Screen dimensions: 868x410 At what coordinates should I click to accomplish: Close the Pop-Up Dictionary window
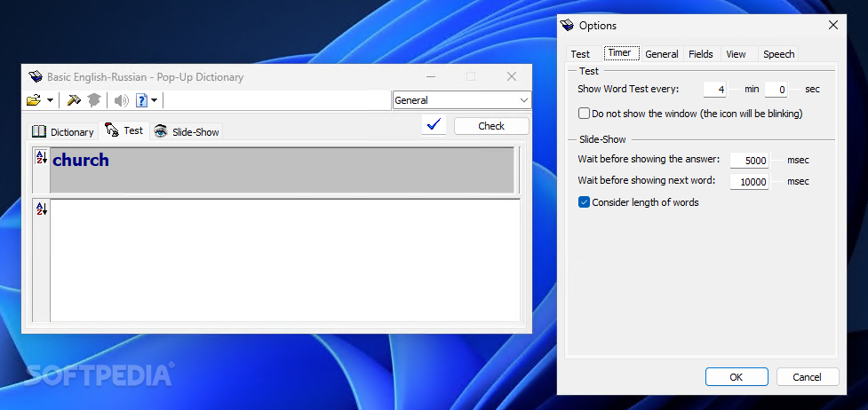512,76
